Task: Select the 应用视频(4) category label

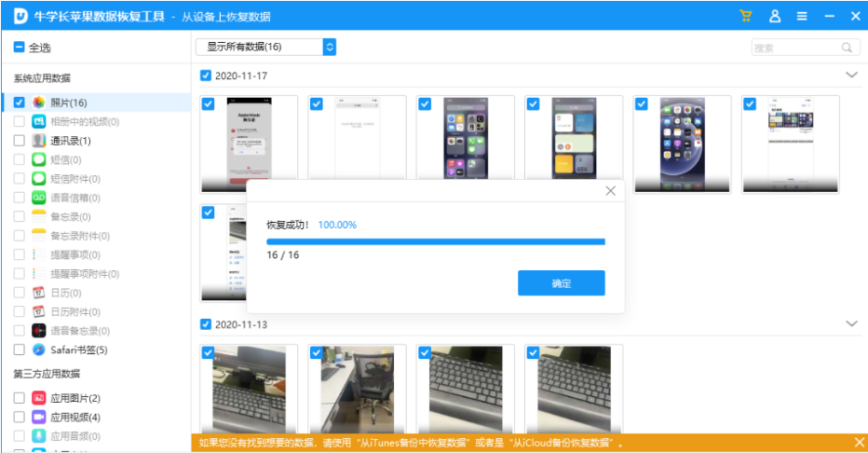Action: (75, 417)
